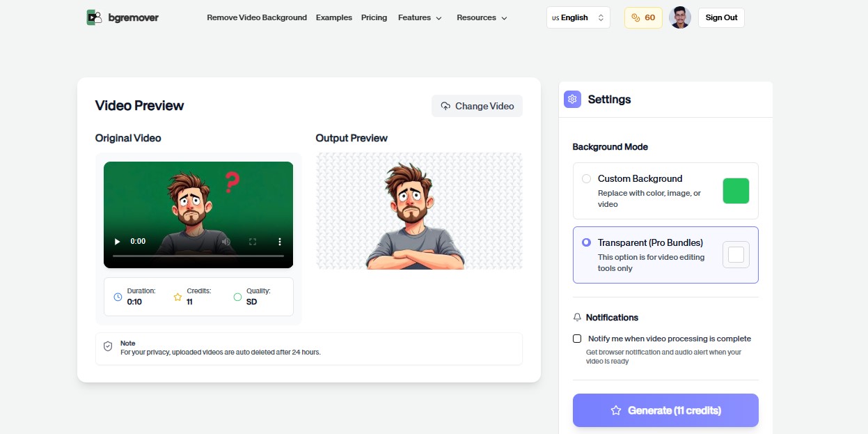The width and height of the screenshot is (868, 434).
Task: Expand the Resources dropdown menu
Action: [x=482, y=17]
